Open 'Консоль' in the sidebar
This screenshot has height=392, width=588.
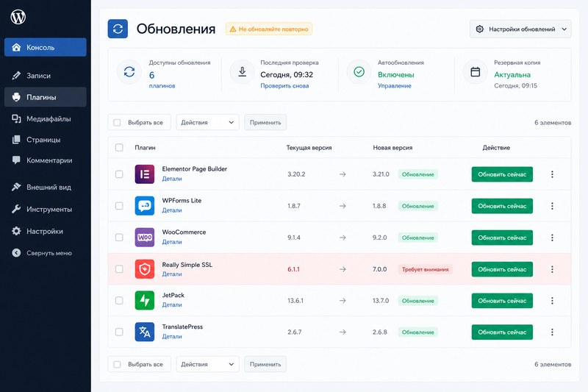point(46,47)
